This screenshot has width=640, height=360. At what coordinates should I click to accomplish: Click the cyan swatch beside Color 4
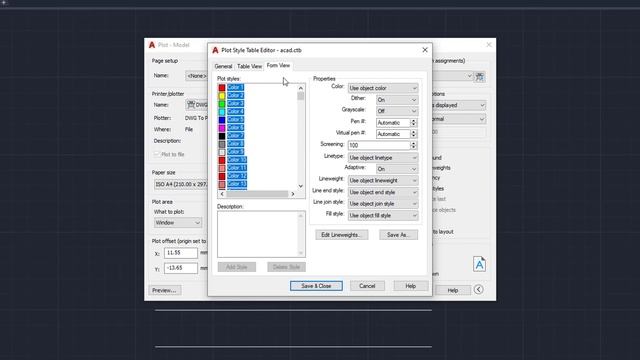tap(222, 112)
